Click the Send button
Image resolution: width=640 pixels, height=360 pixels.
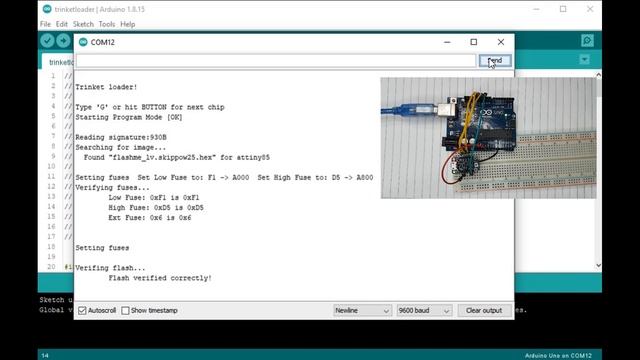(495, 61)
